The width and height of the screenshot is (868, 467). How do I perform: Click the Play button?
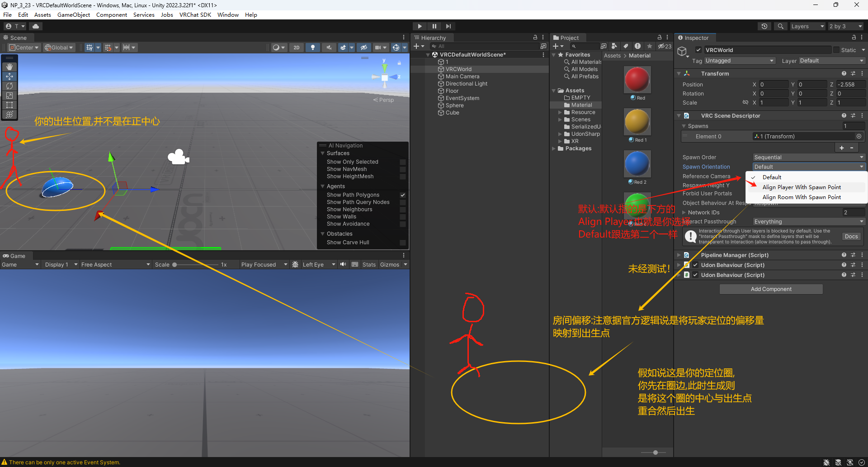pyautogui.click(x=420, y=26)
